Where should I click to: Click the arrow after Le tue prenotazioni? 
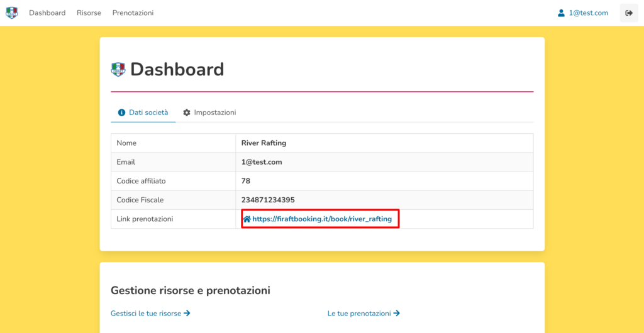tap(396, 313)
